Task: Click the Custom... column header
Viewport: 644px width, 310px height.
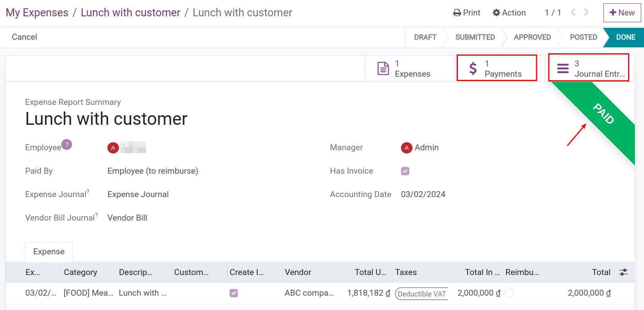Action: (199, 272)
